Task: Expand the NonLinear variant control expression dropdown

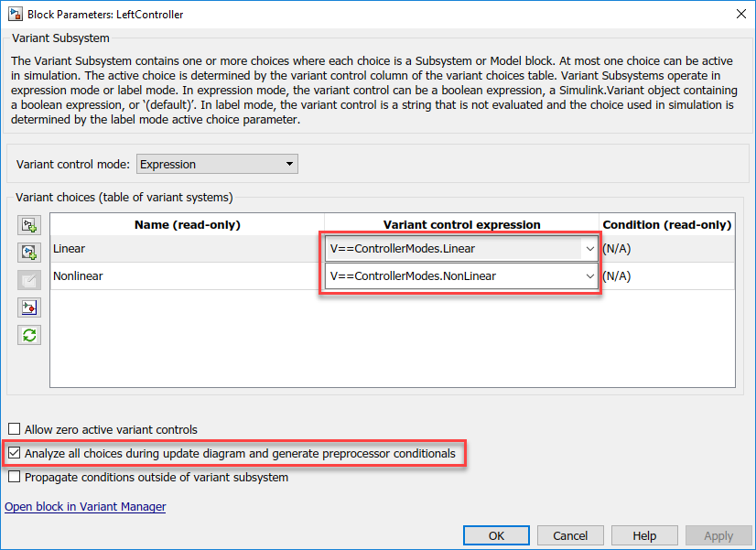Action: point(588,275)
